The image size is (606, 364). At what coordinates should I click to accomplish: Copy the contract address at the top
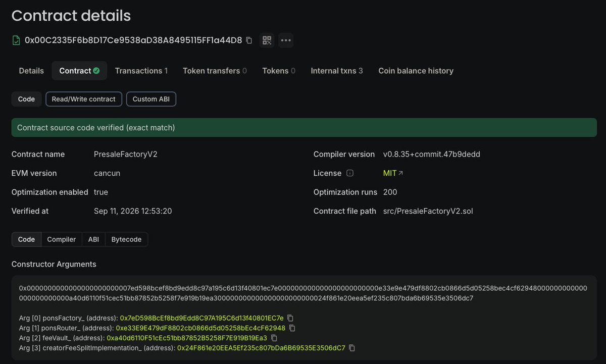(249, 40)
